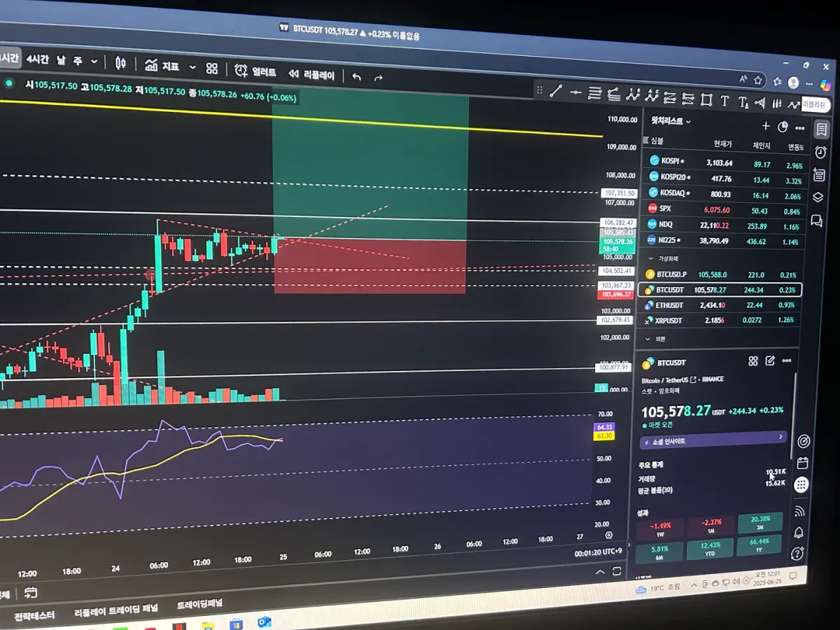Open the watchlist more options menu
This screenshot has height=630, width=840.
point(800,128)
